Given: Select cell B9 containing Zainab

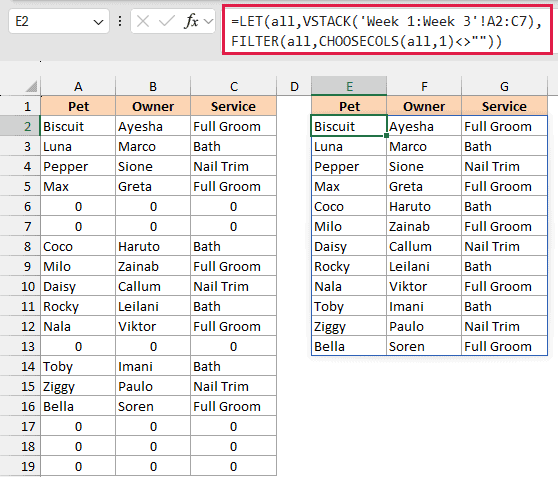Looking at the screenshot, I should (153, 266).
